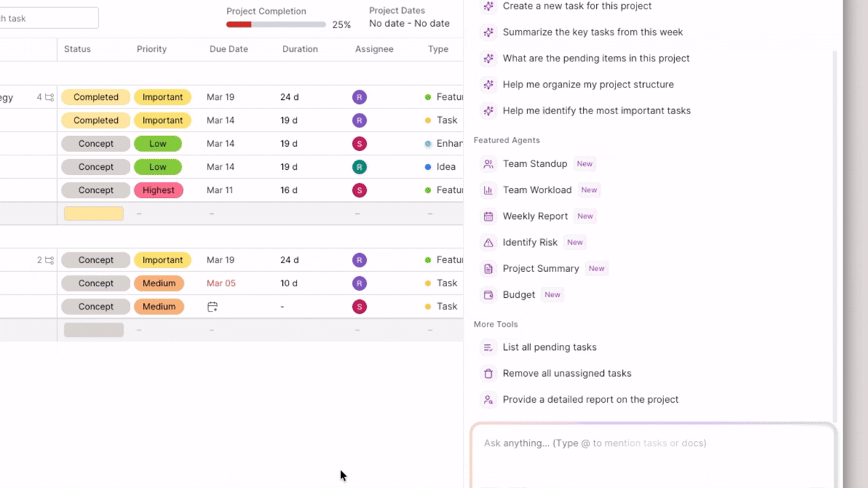
Task: Select 'Summarize the key tasks from this week'
Action: [592, 32]
